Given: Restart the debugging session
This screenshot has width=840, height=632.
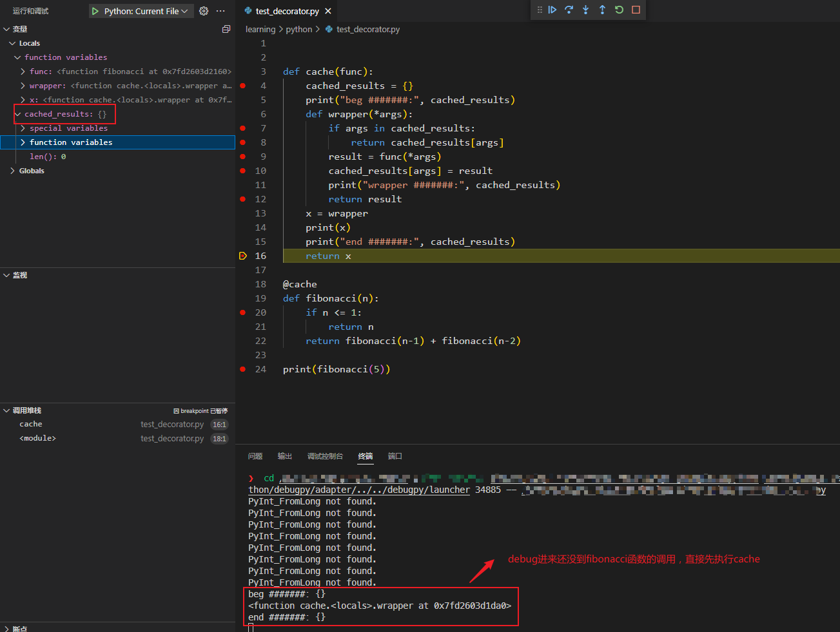Looking at the screenshot, I should 619,10.
